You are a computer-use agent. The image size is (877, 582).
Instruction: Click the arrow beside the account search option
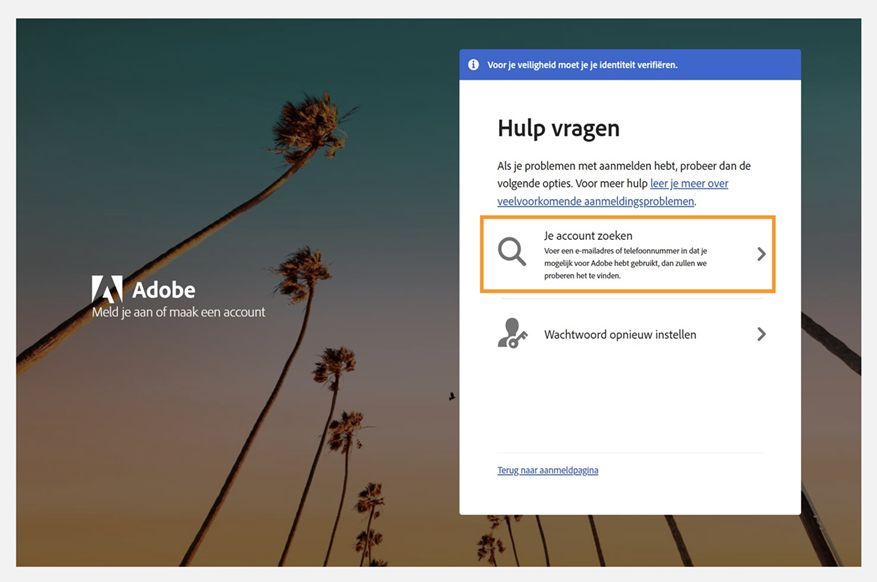pos(762,252)
